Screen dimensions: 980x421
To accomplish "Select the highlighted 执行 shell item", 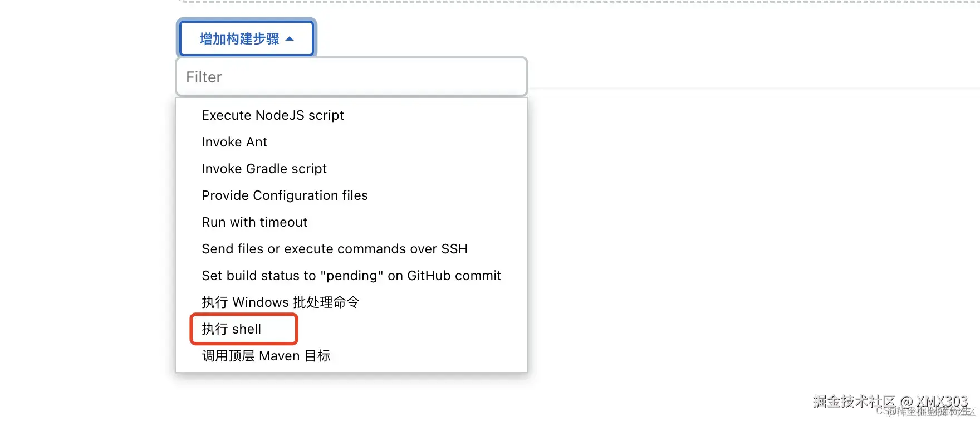I will coord(232,329).
